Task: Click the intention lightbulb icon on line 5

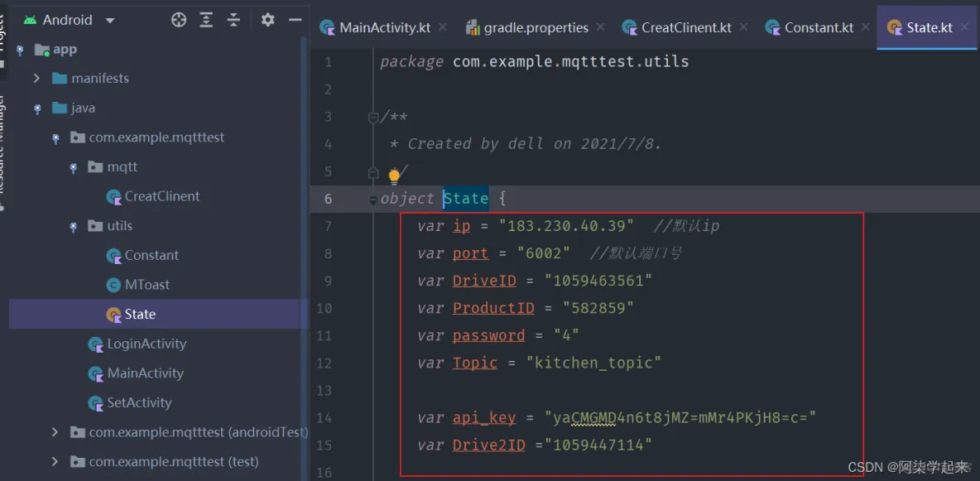Action: (x=394, y=176)
